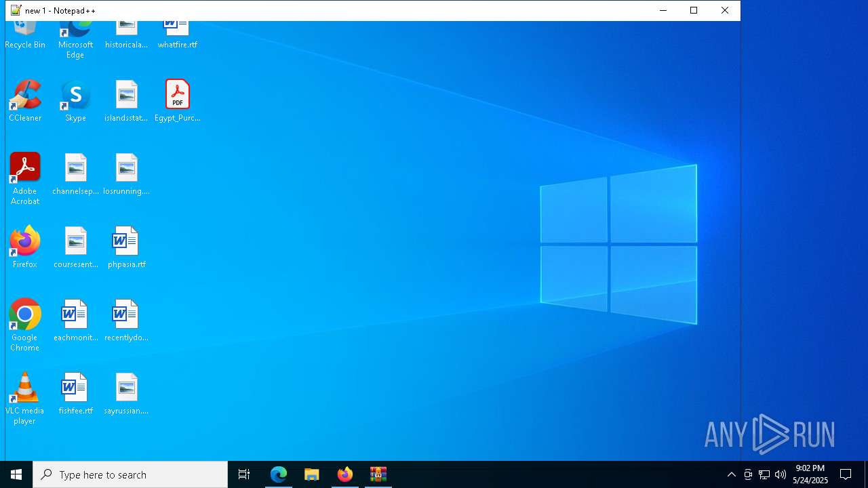Close the Notepad++ window
Screen dimensions: 868x488
725,10
